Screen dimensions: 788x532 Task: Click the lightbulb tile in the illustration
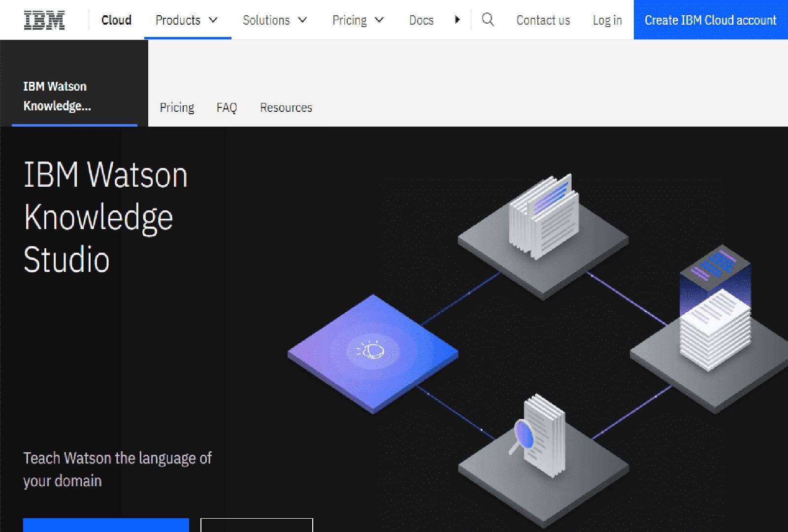(373, 351)
